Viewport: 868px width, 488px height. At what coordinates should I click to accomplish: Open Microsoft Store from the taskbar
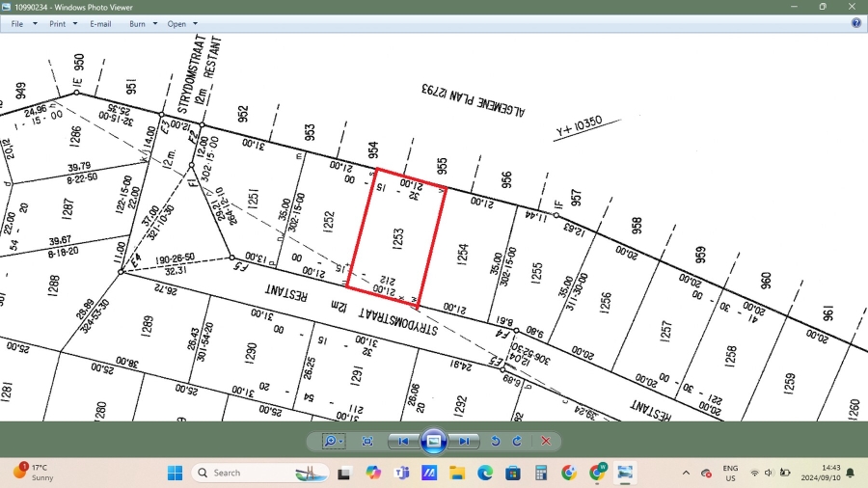pos(513,473)
